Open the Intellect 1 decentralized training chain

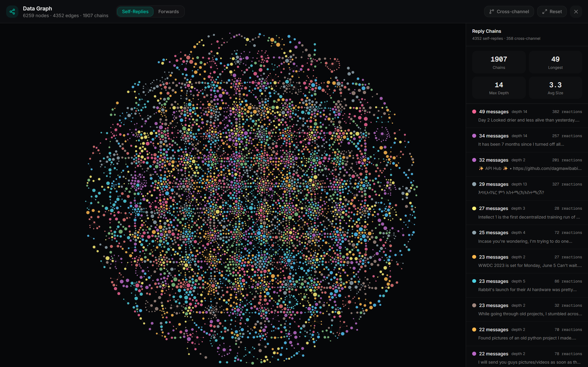point(527,213)
